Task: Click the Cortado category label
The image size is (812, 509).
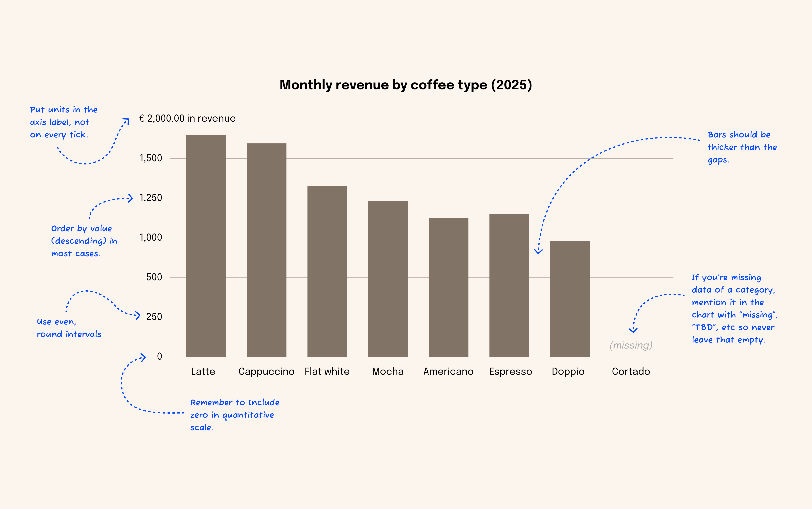Action: tap(631, 371)
